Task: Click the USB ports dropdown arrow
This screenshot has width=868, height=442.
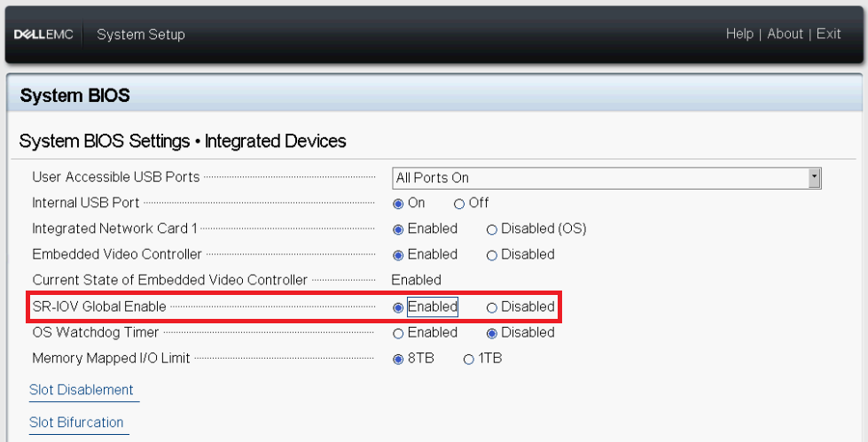Action: 815,178
